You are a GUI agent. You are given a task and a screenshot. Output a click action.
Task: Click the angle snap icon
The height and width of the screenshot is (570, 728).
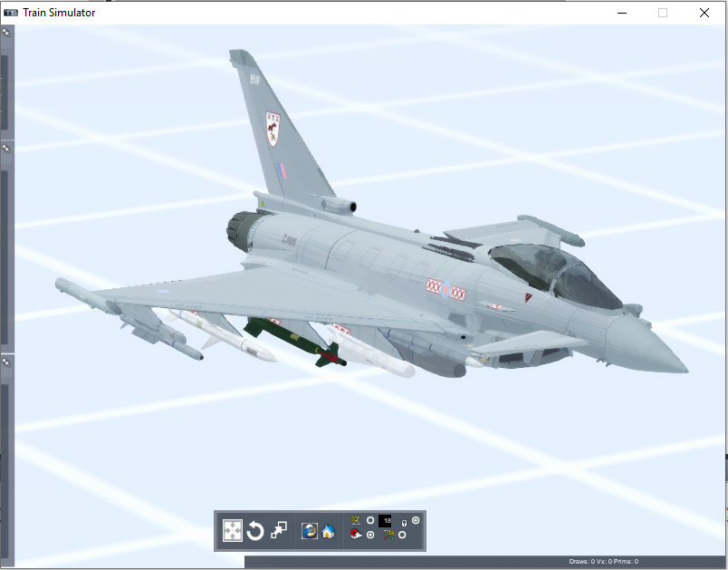356,520
